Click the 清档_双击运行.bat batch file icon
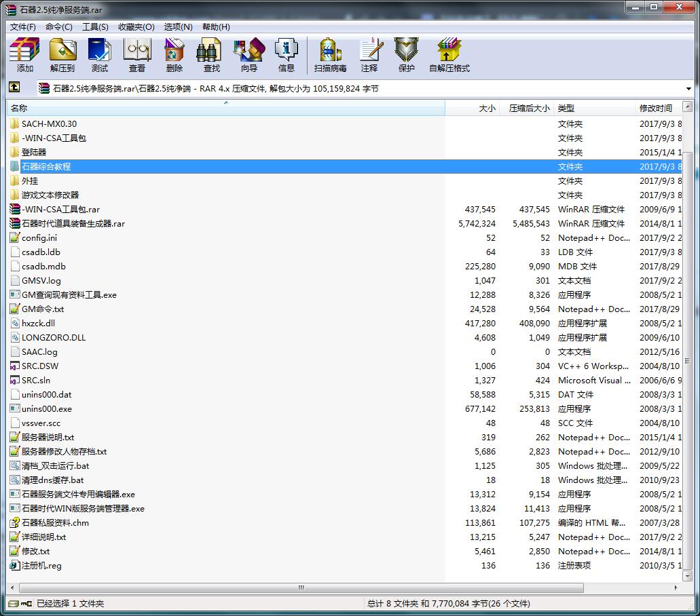Screen dimensions: 700x616 coord(15,465)
